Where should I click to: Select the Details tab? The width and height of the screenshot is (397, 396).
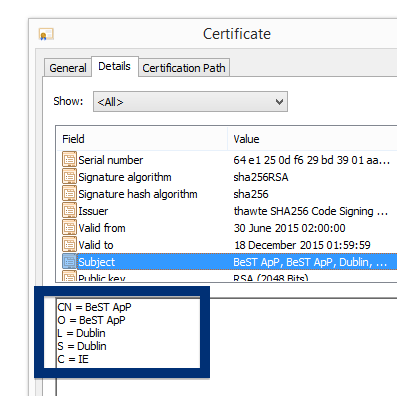[115, 66]
